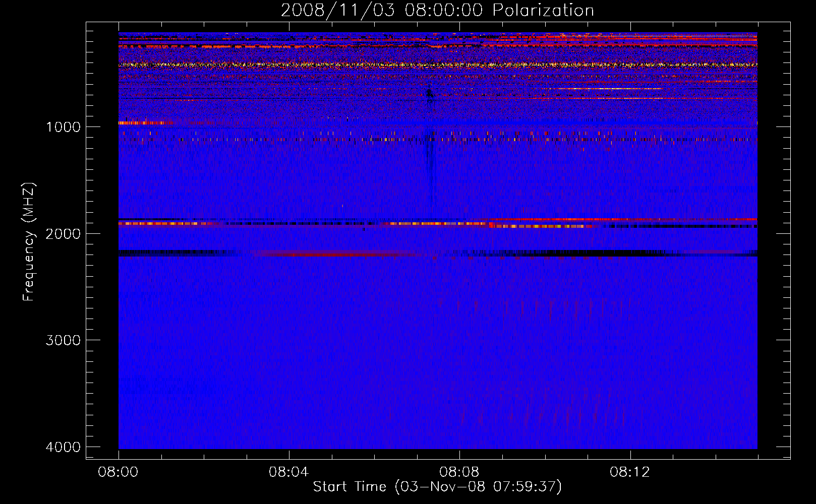Click the bright yellow noise band near 400 MHz
Image resolution: width=816 pixels, height=504 pixels.
(x=438, y=65)
